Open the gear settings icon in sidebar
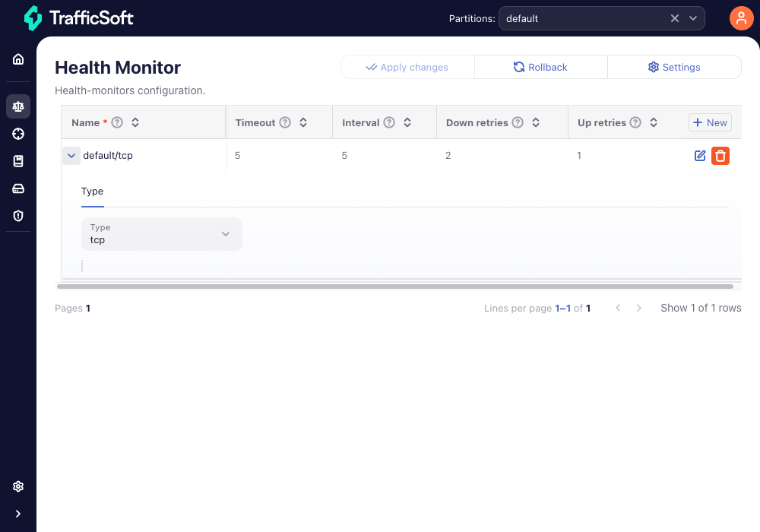 (x=18, y=486)
